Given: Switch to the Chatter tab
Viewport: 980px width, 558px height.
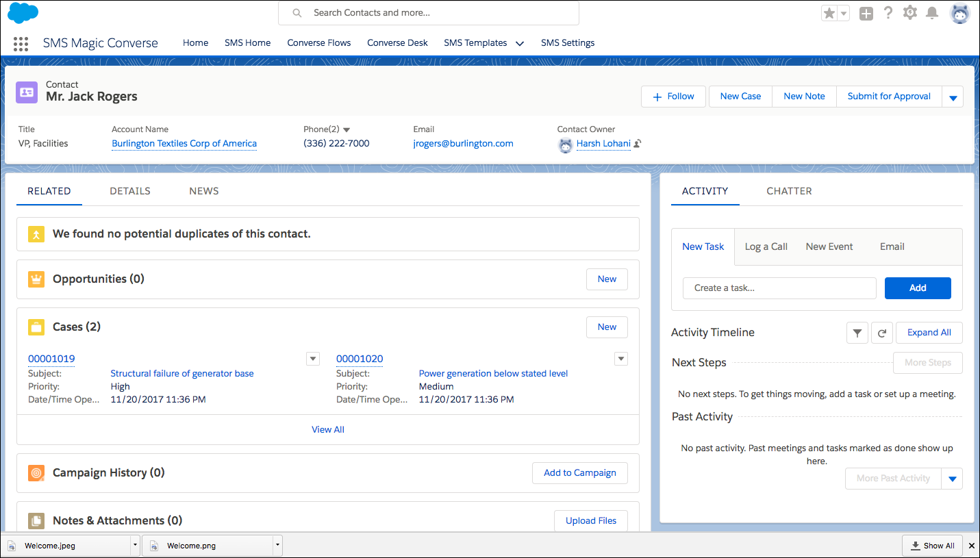Looking at the screenshot, I should 789,191.
